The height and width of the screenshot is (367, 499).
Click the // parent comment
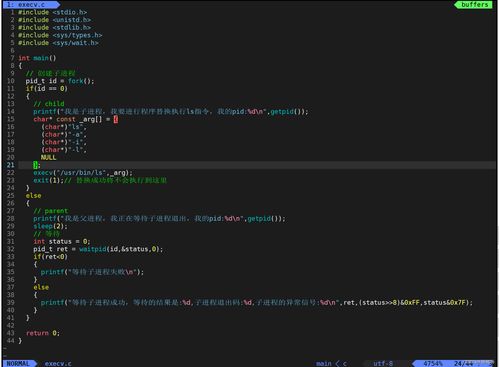(x=51, y=211)
